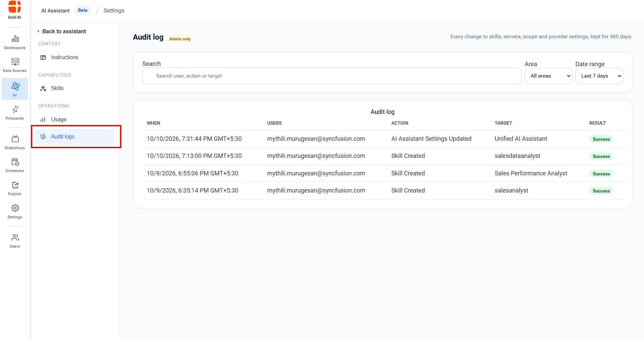The image size is (644, 340).
Task: Click timestamp 10/10/2026, 7:31:44 PM
Action: coord(194,139)
